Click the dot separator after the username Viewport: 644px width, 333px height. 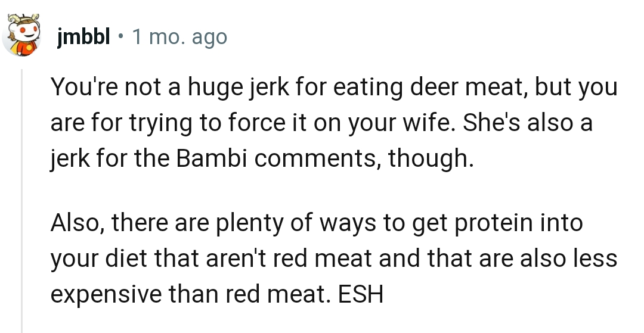120,38
